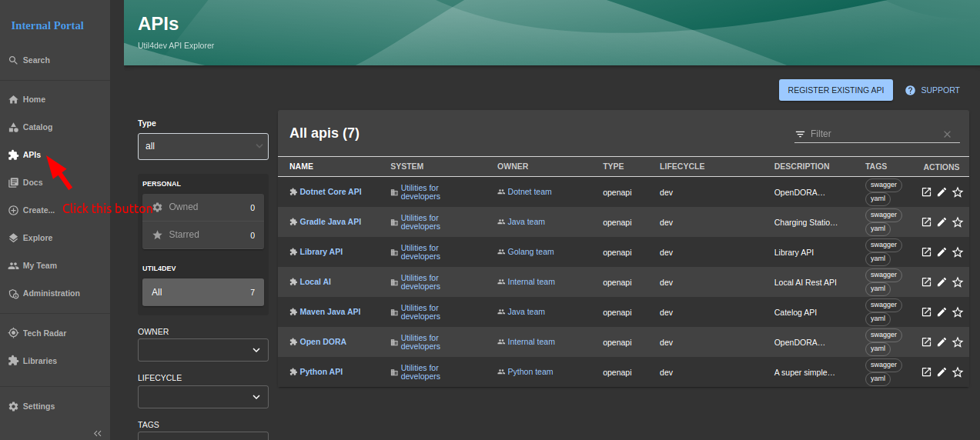Click the Filter text input field
Image resolution: width=980 pixels, height=440 pixels.
click(870, 134)
